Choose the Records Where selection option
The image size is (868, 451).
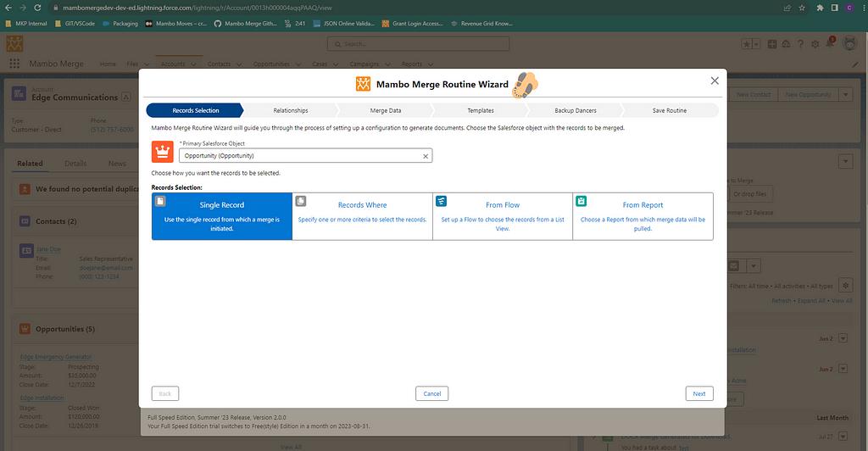tap(362, 216)
